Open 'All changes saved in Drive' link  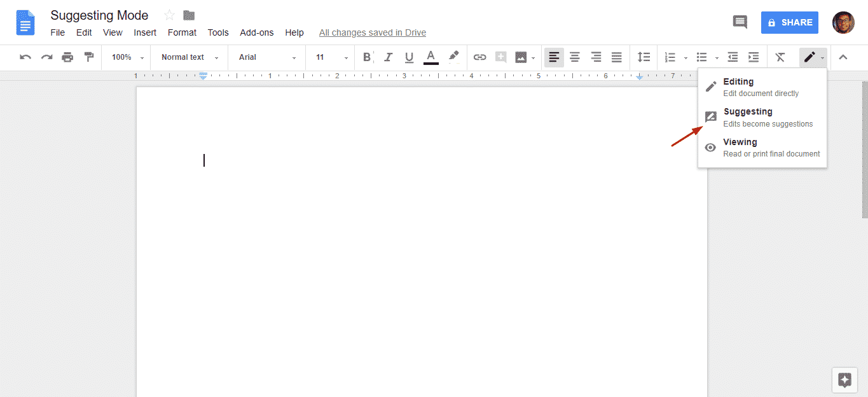(x=372, y=32)
